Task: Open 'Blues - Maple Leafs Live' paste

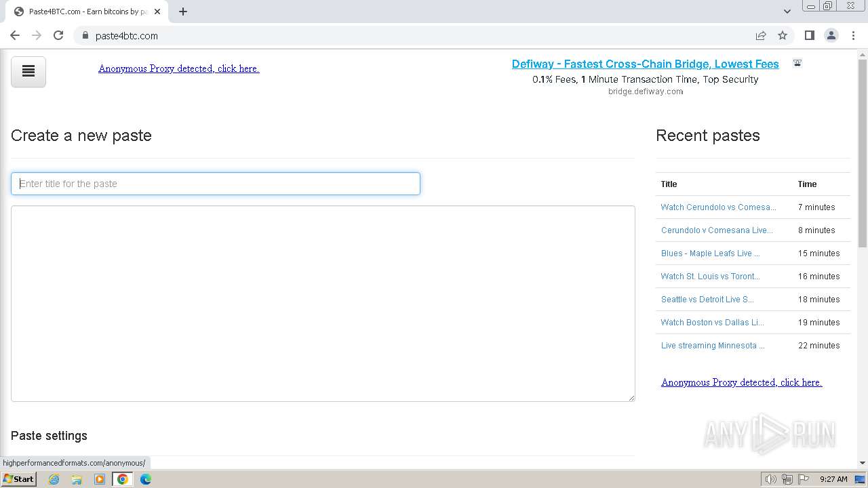Action: point(710,253)
